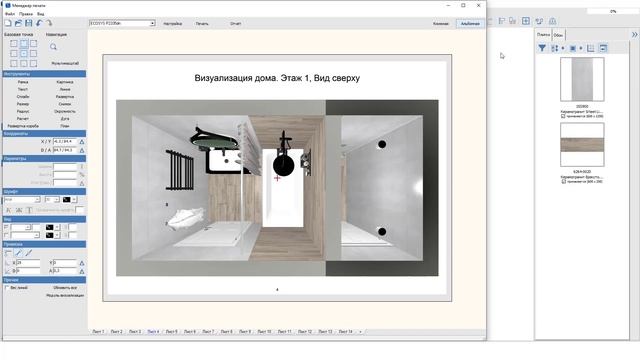Toggle first checkbox in the Вид section
Viewport: 640px width, 360px height.
tap(6, 227)
